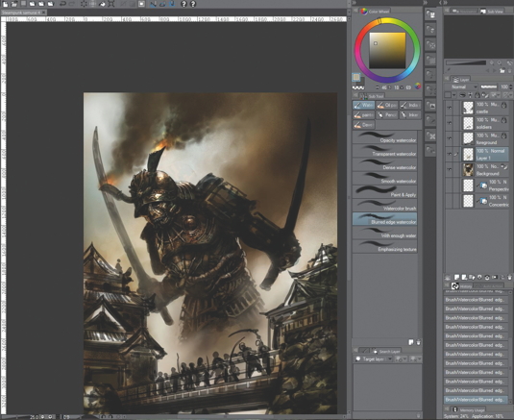The image size is (514, 420).
Task: Click the first question-mark help icon
Action: [x=184, y=4]
